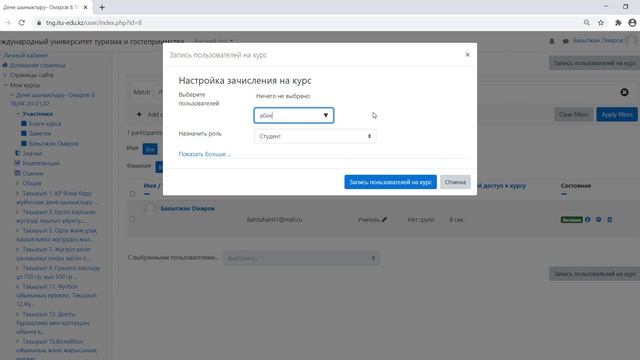The height and width of the screenshot is (360, 640).
Task: Open a new browser tab
Action: (102, 7)
